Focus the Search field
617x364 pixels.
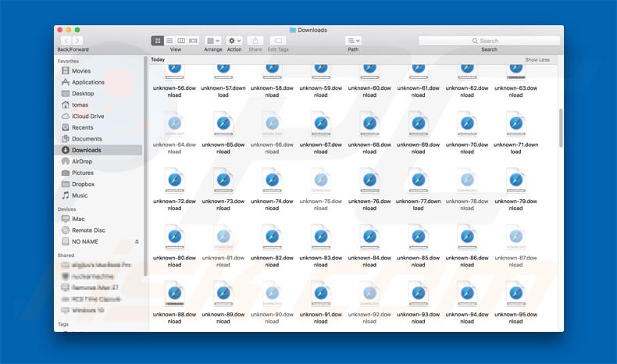[x=489, y=41]
